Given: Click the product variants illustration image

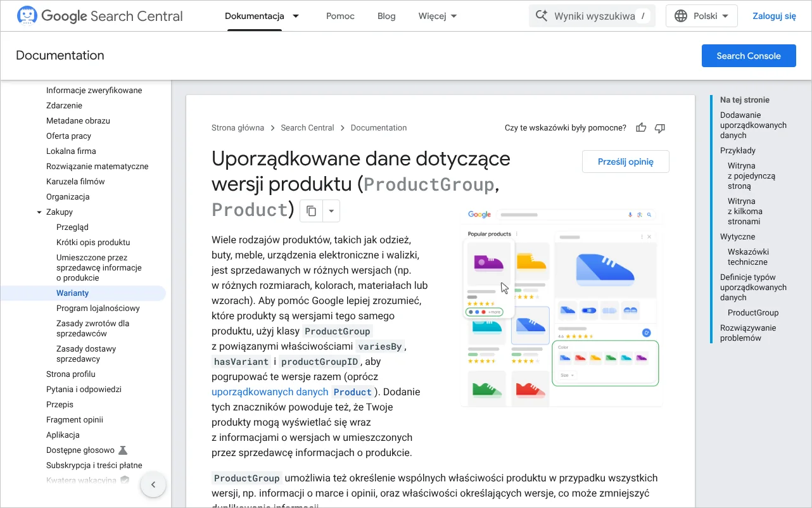Looking at the screenshot, I should click(x=562, y=306).
